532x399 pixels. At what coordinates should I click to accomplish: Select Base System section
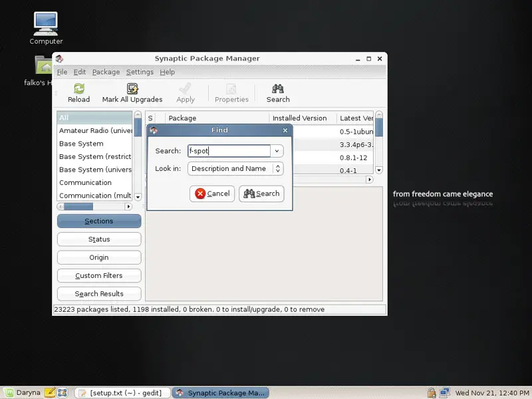(x=94, y=144)
